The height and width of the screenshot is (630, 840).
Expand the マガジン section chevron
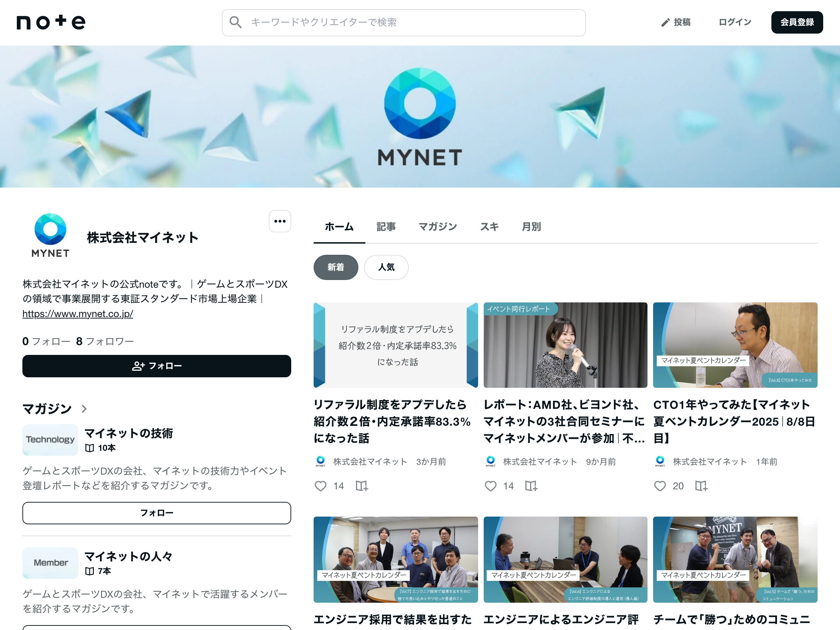tap(84, 408)
